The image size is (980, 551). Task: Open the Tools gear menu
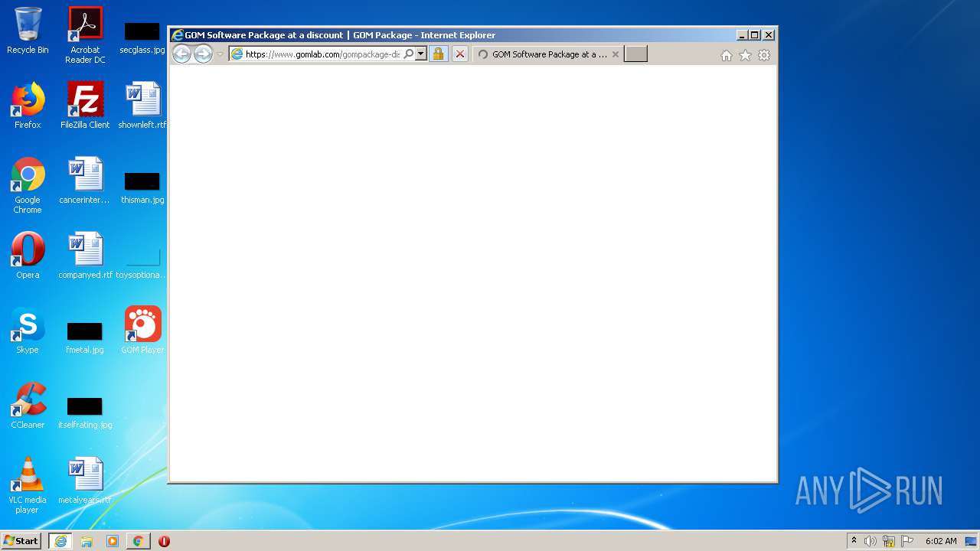pos(764,55)
